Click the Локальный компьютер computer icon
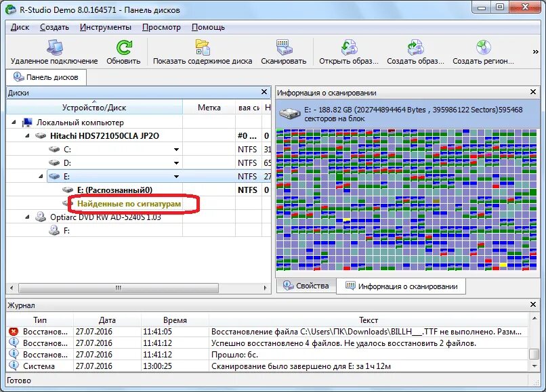 27,122
